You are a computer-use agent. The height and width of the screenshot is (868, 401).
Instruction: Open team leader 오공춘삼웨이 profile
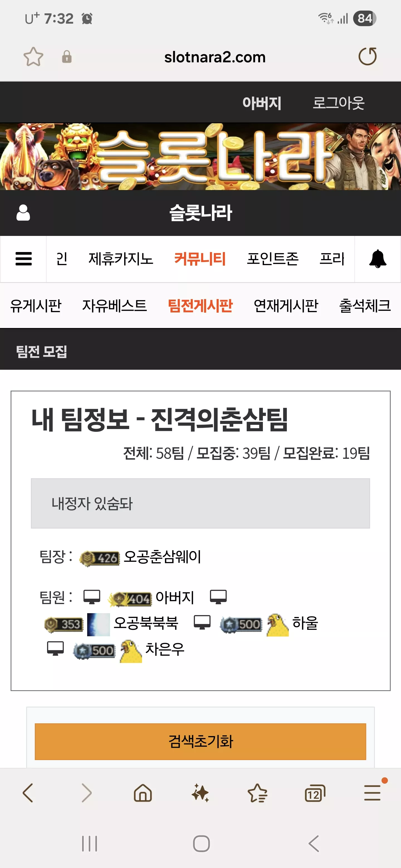pyautogui.click(x=162, y=557)
